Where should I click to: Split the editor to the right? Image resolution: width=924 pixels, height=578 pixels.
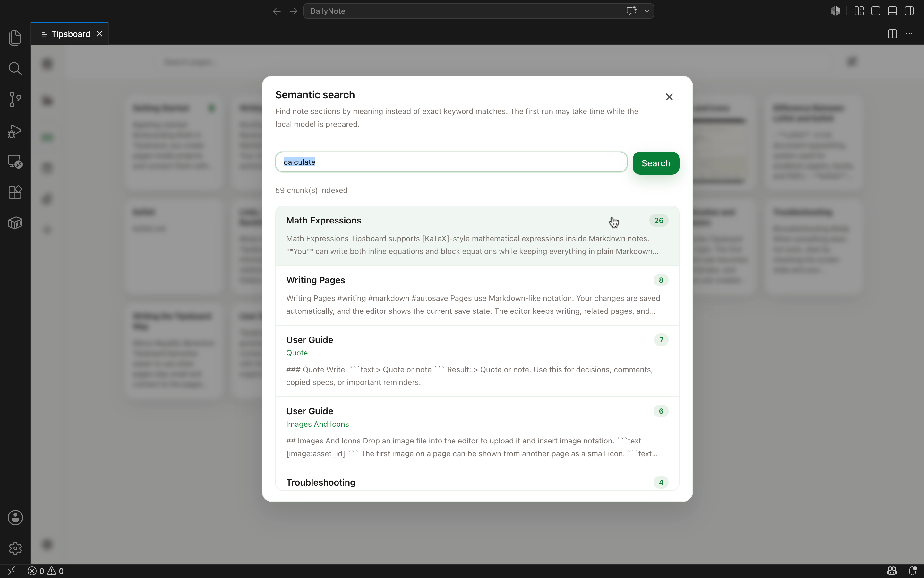(x=892, y=34)
